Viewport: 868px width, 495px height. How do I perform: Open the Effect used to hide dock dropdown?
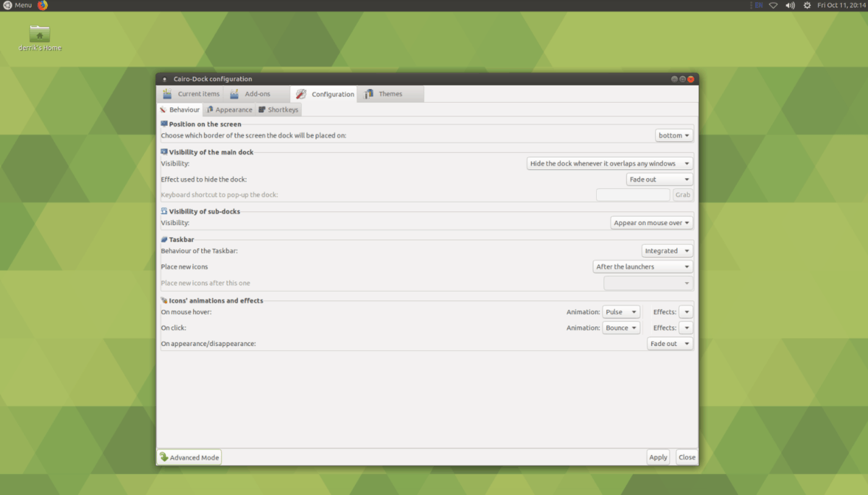(x=659, y=179)
